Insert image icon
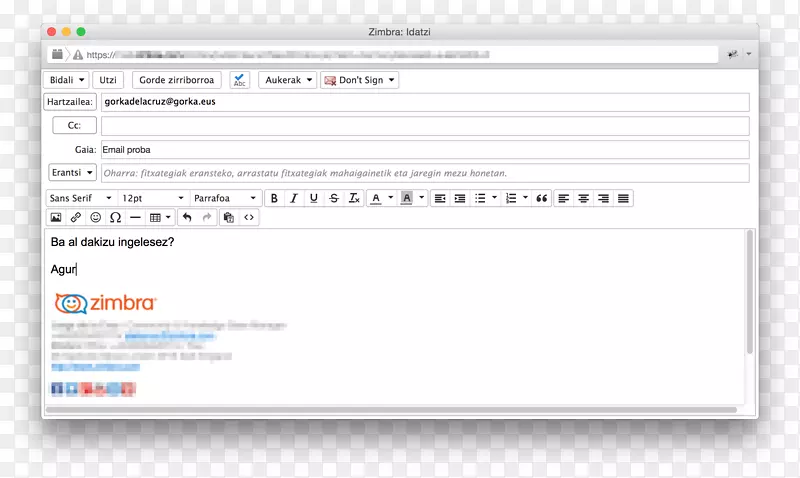This screenshot has height=478, width=800. [56, 217]
